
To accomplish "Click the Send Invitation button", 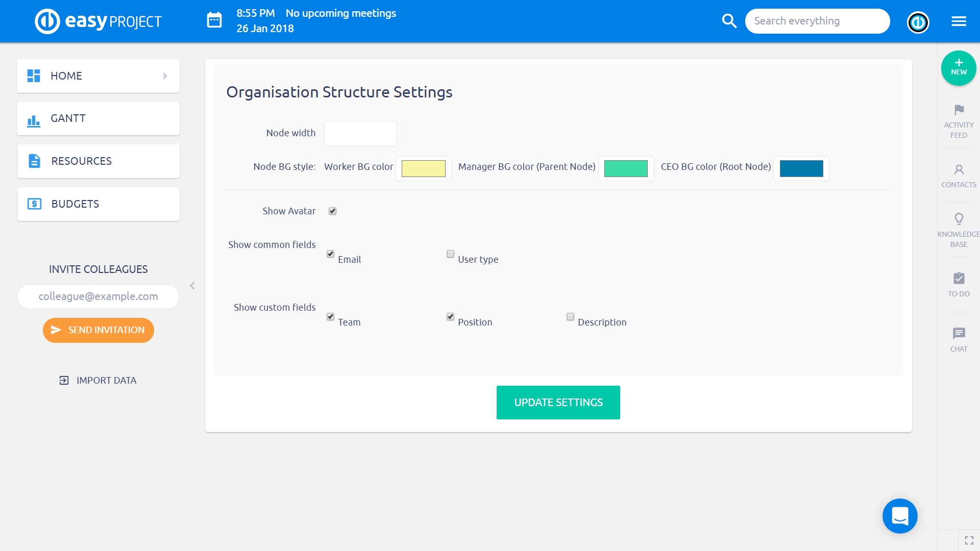I will [x=98, y=330].
